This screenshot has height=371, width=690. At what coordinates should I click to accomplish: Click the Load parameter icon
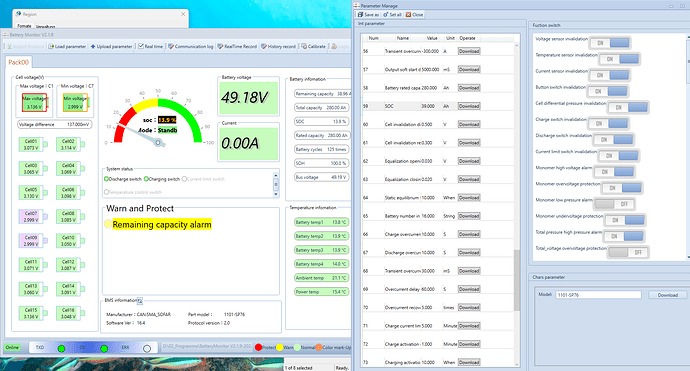click(x=51, y=46)
